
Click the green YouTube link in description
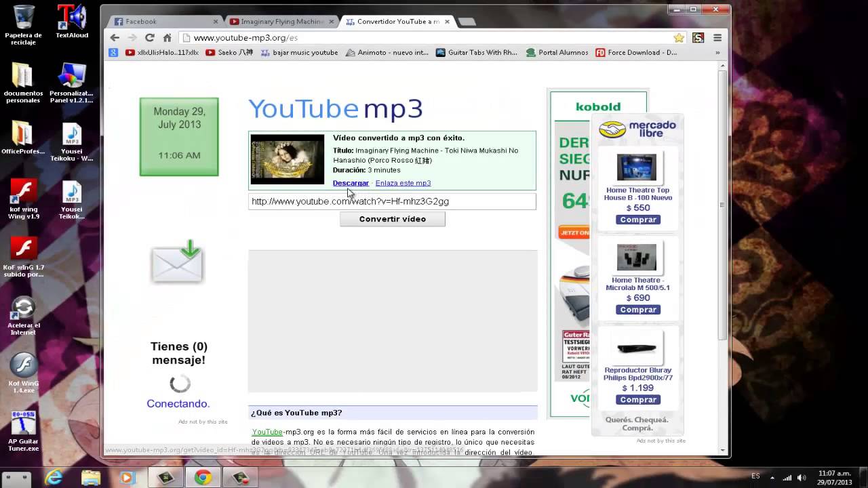(x=267, y=432)
